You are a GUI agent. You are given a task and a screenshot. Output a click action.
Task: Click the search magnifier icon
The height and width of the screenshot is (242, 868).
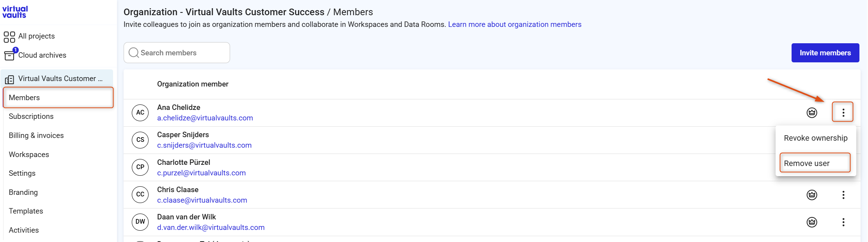(x=134, y=53)
